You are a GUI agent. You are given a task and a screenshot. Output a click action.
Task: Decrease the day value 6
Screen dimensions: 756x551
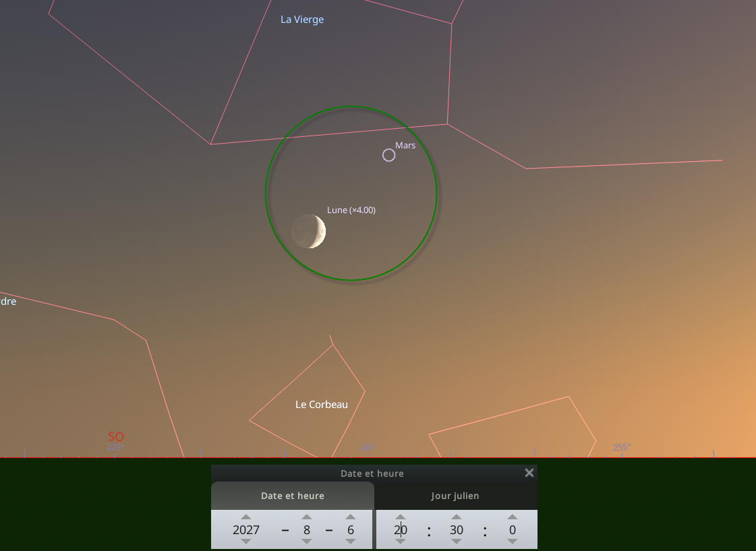point(351,542)
